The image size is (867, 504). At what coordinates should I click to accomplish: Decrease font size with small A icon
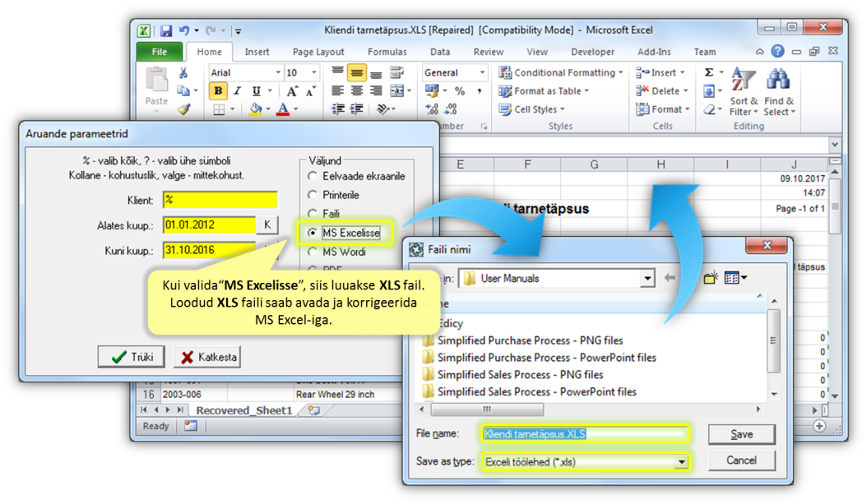(310, 91)
